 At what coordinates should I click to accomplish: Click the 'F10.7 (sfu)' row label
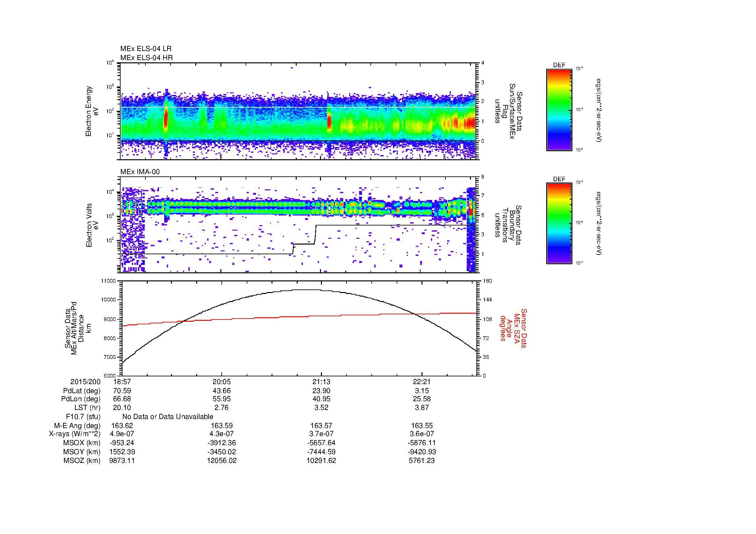point(83,417)
